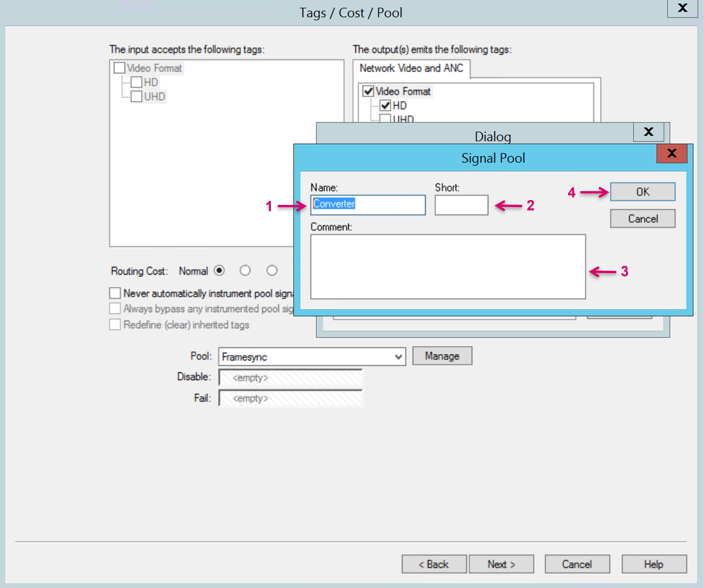This screenshot has width=703, height=588.
Task: Uncheck the output HD tag checkbox
Action: point(385,105)
